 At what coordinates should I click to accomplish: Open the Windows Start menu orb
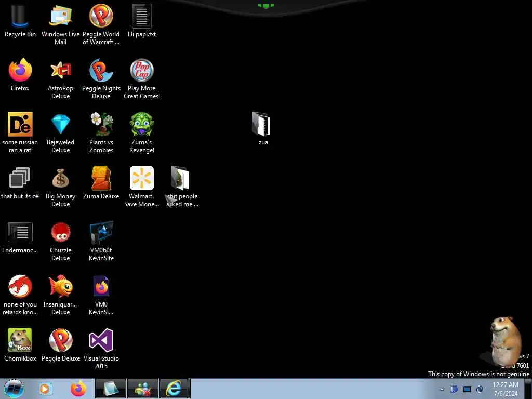14,389
